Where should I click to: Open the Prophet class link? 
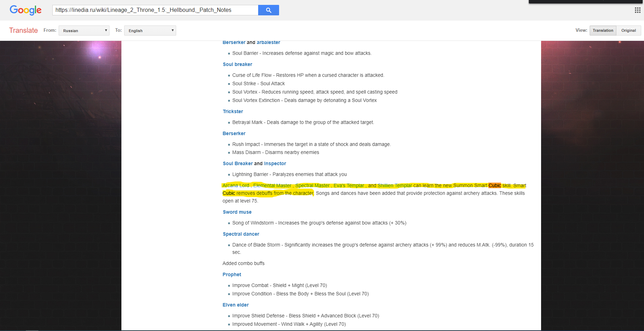pos(232,274)
